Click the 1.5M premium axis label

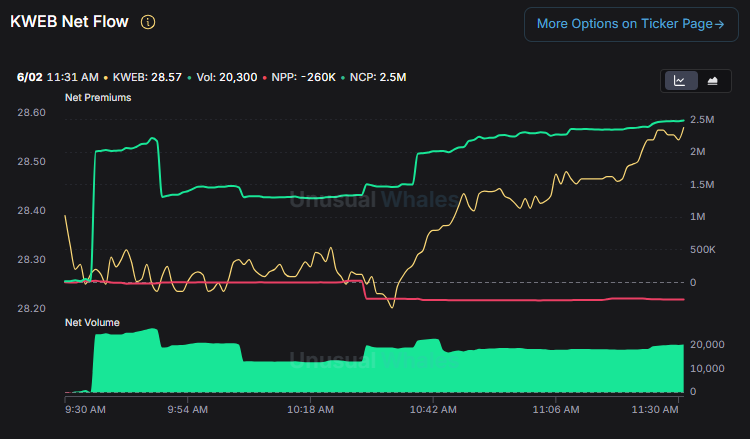click(x=702, y=185)
